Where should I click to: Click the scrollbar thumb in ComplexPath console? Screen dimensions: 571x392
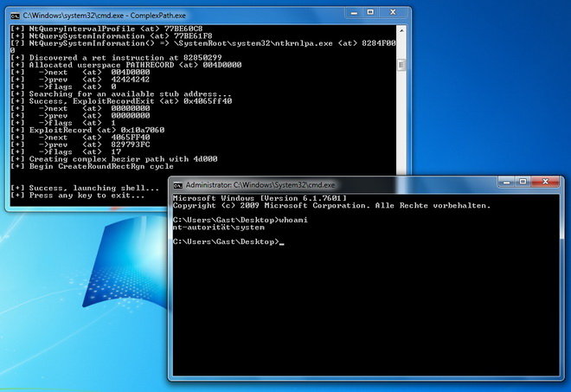401,65
